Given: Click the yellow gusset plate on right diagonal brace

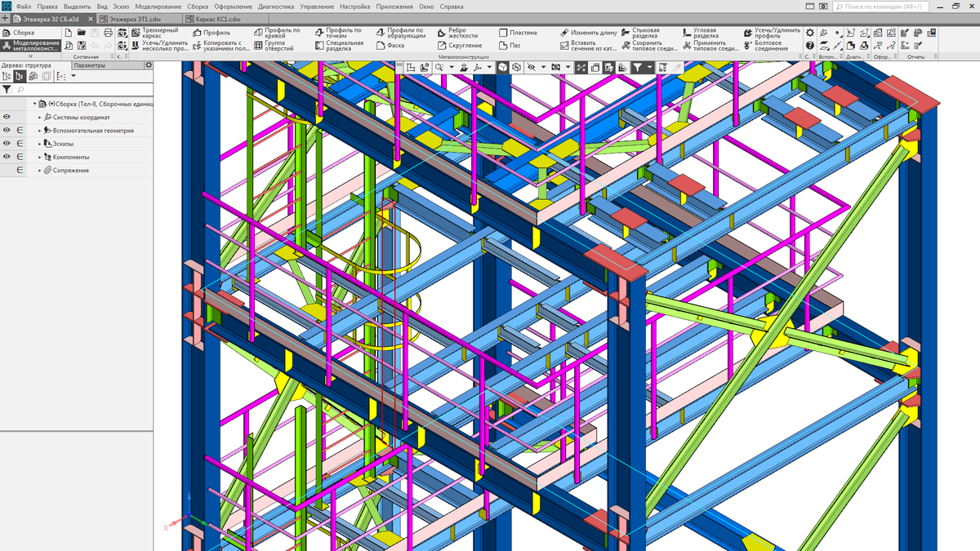Looking at the screenshot, I should coord(773,333).
